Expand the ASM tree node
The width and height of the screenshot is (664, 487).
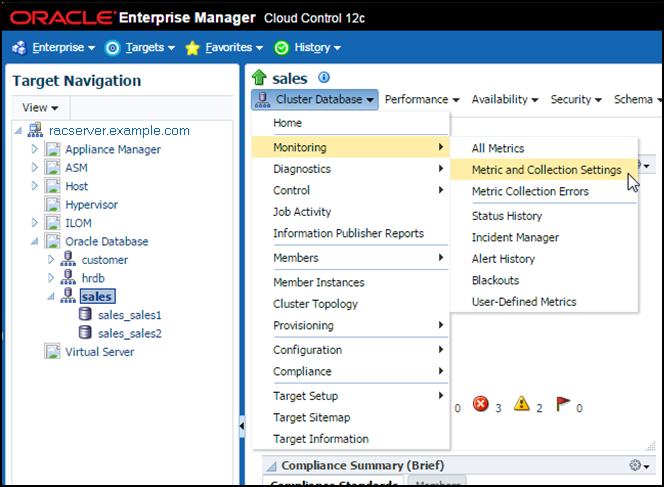35,167
